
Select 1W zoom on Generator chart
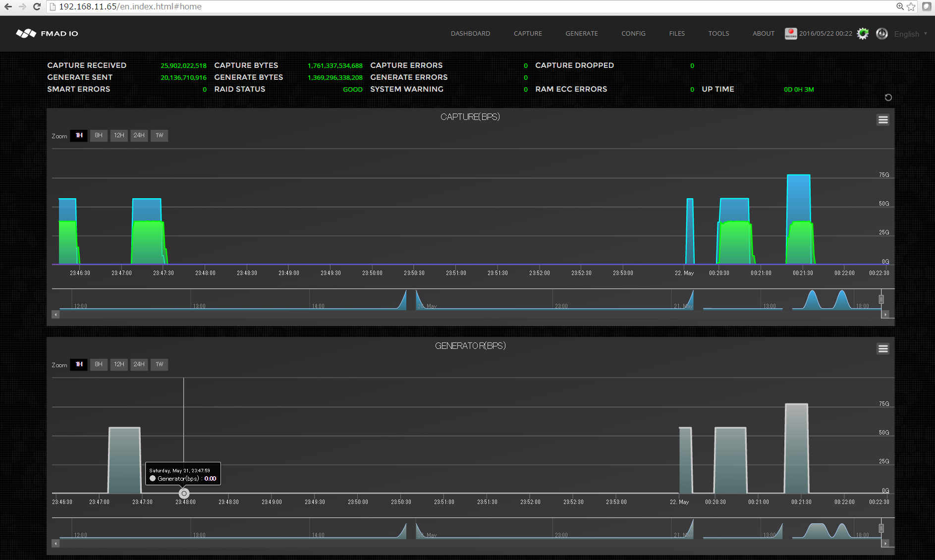point(159,364)
